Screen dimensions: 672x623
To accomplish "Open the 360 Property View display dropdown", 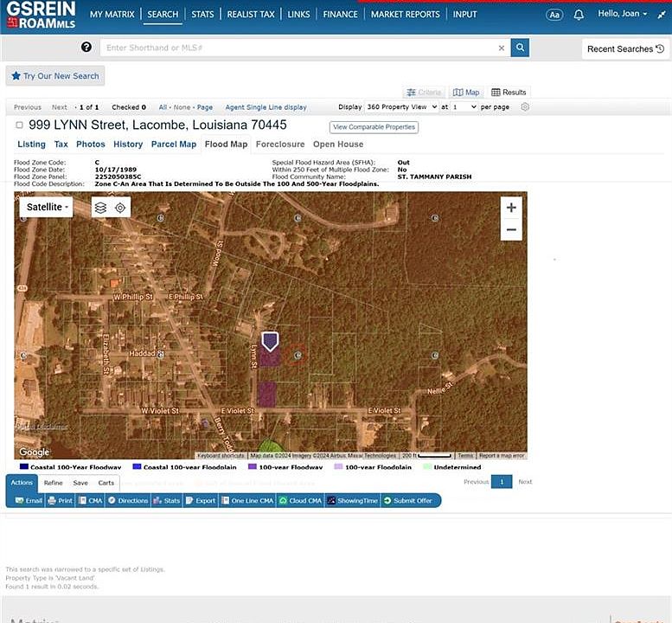I will coord(401,106).
